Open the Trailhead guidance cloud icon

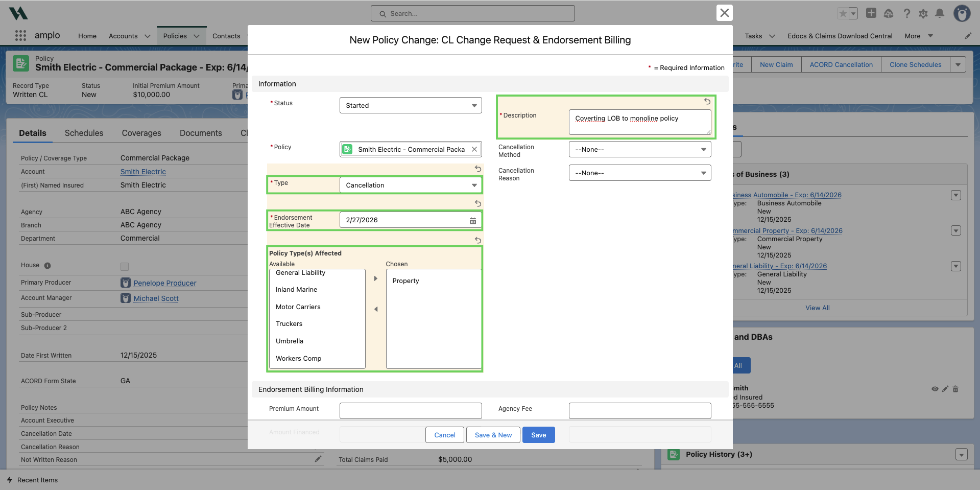tap(889, 14)
